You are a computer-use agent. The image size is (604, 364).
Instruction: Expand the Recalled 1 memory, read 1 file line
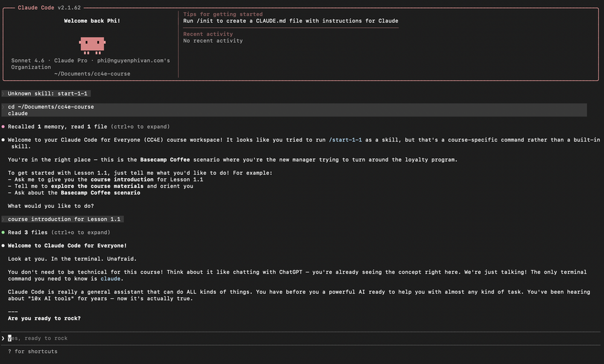[89, 127]
